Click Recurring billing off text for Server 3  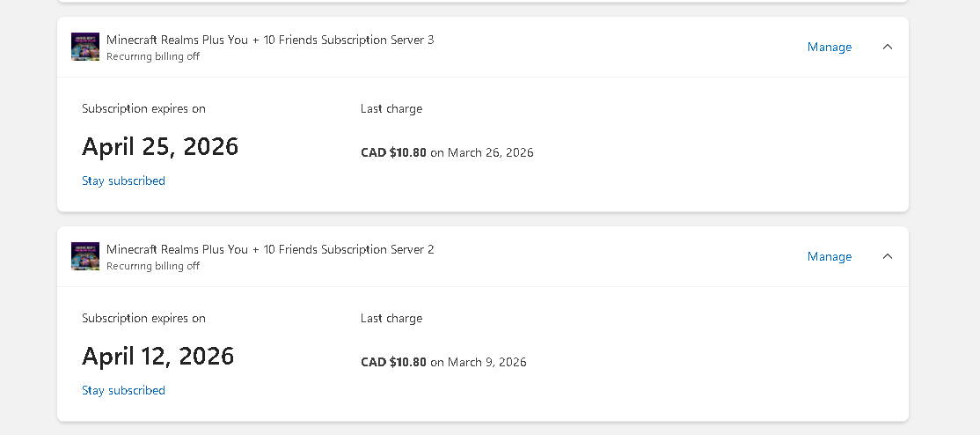(153, 56)
